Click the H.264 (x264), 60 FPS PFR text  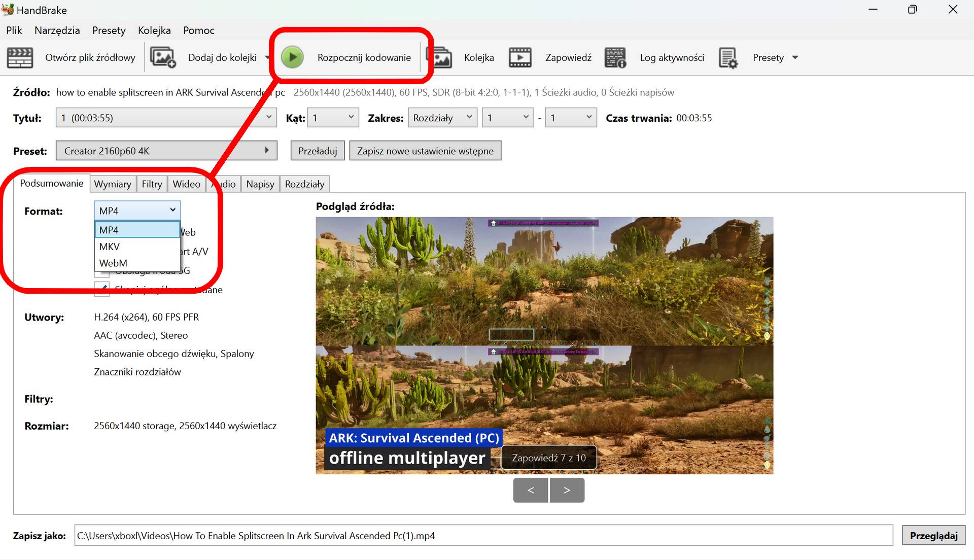[x=146, y=317]
